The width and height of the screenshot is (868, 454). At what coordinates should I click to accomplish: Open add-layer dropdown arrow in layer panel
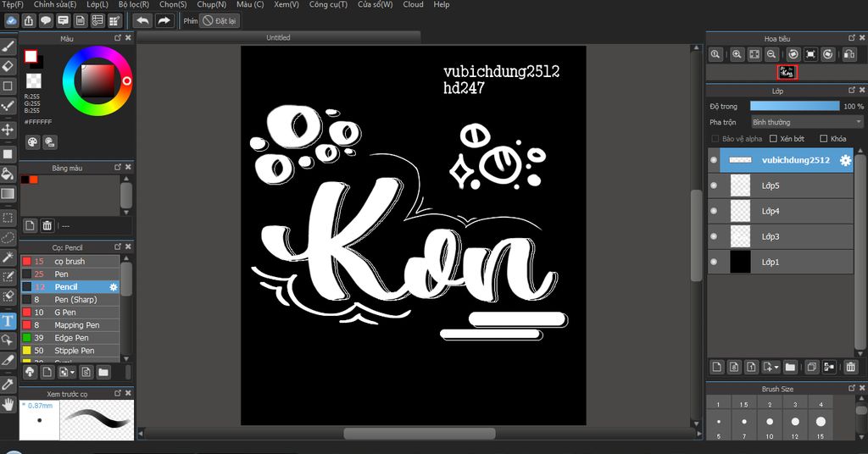tap(776, 367)
